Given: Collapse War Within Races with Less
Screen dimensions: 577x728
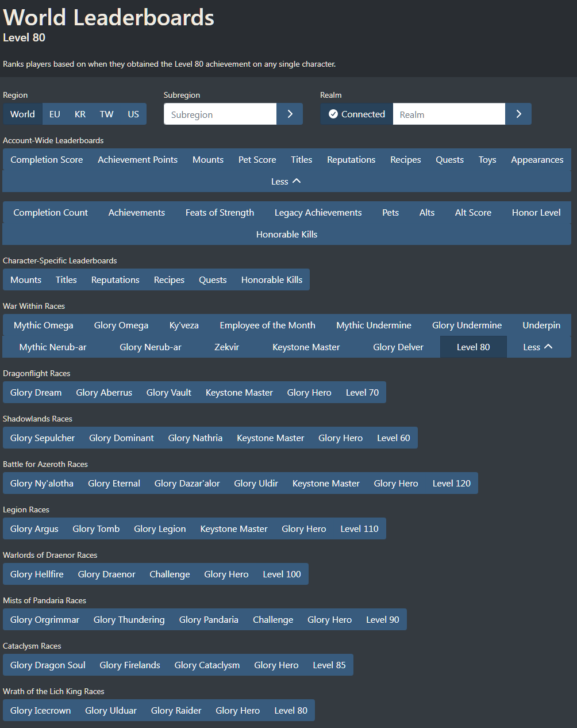Looking at the screenshot, I should point(538,347).
